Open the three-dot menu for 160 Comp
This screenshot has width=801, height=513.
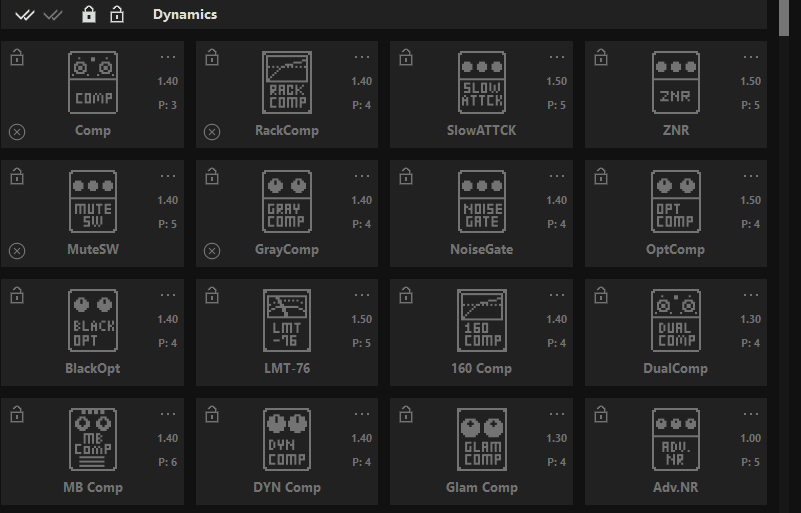pyautogui.click(x=556, y=295)
